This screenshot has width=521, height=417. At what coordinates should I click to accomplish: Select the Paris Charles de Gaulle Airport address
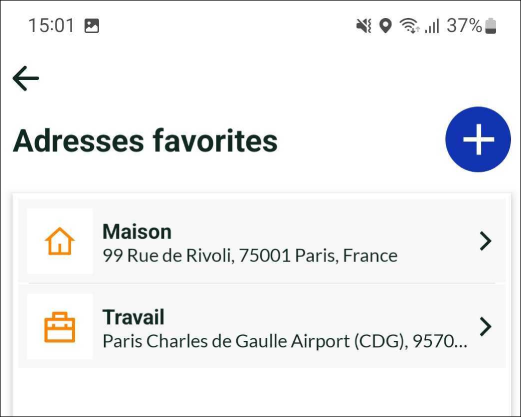(x=285, y=341)
